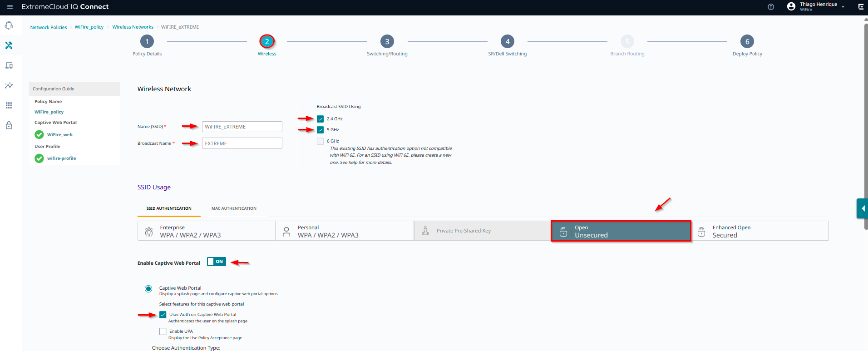Click the Enterprise people icon
Image resolution: width=868 pixels, height=351 pixels.
click(x=149, y=232)
